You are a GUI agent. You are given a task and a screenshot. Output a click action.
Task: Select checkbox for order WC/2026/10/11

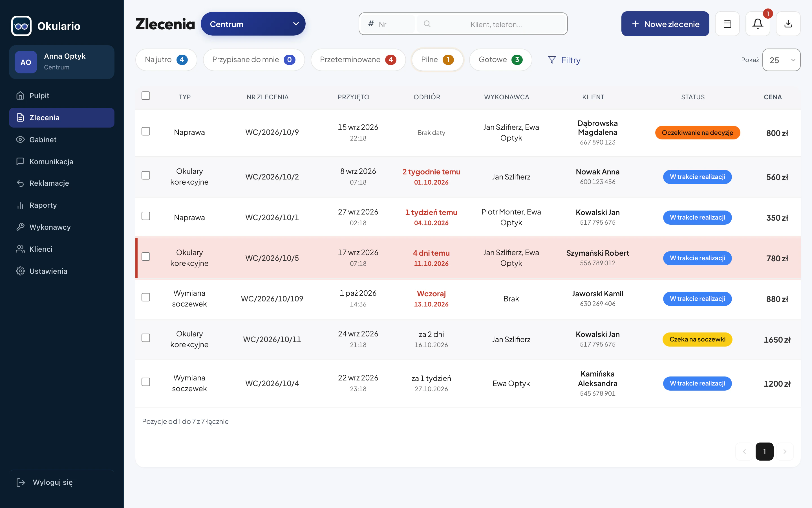tap(145, 338)
